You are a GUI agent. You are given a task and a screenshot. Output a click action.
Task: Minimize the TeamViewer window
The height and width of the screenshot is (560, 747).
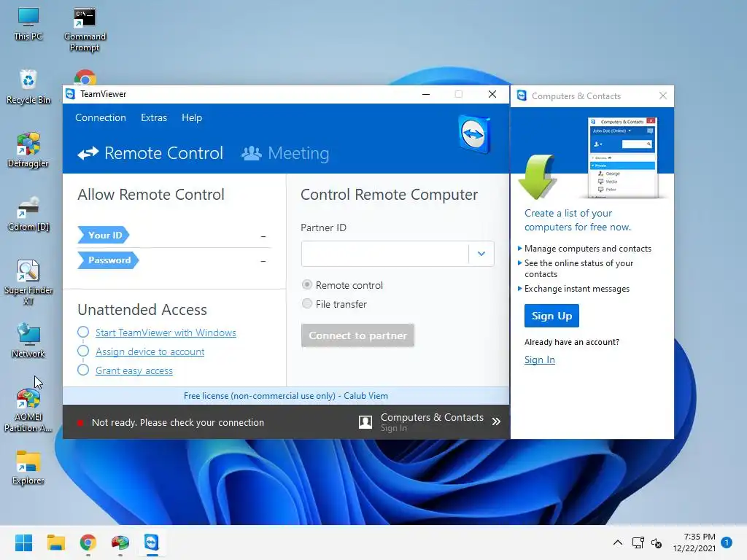point(426,94)
